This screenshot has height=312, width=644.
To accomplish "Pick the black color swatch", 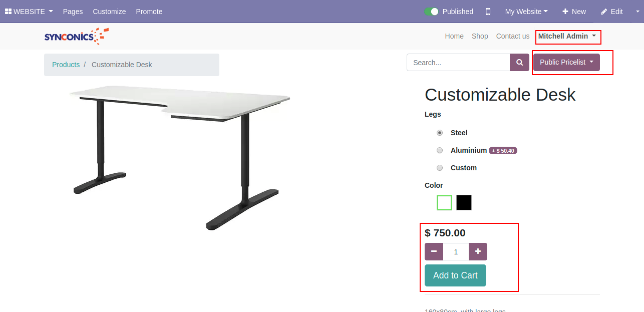I will tap(464, 203).
